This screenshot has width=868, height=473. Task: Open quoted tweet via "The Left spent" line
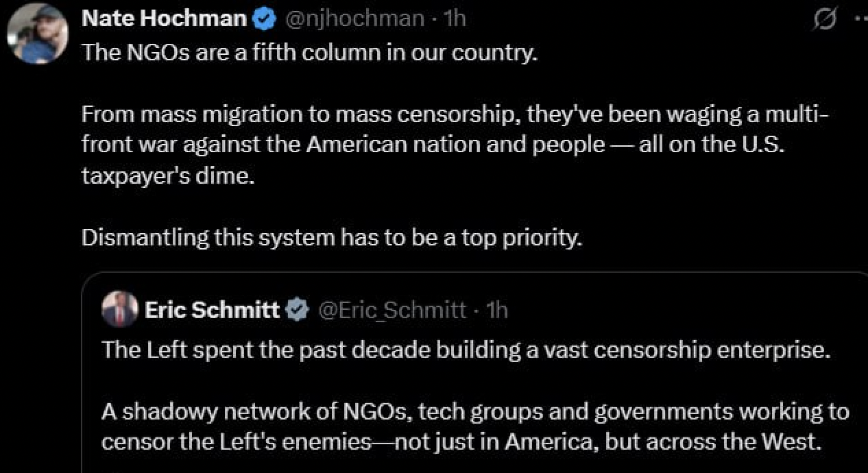466,350
